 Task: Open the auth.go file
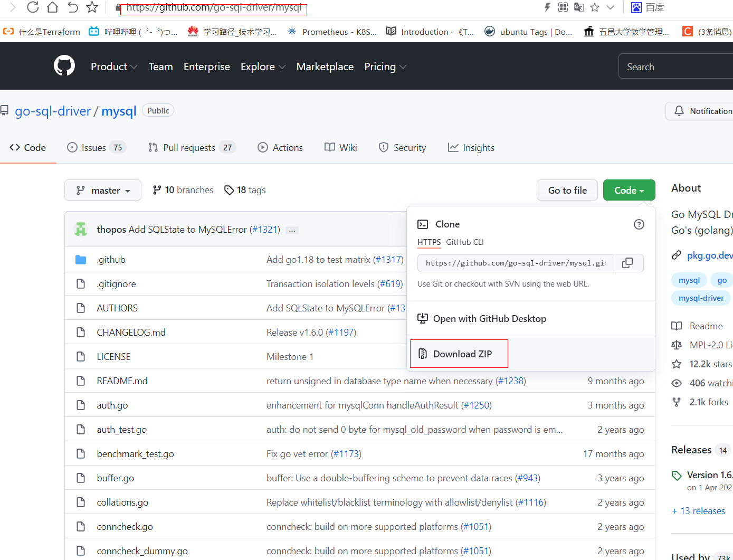coord(112,405)
